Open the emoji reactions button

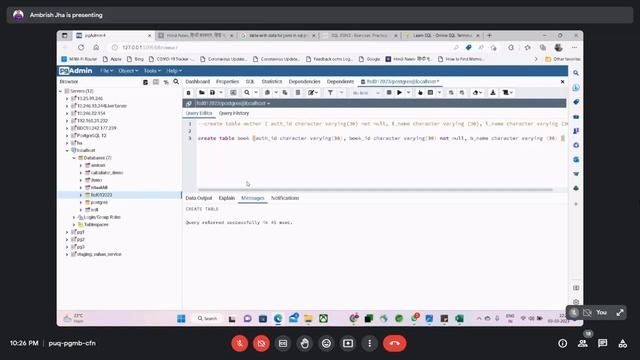click(x=326, y=343)
